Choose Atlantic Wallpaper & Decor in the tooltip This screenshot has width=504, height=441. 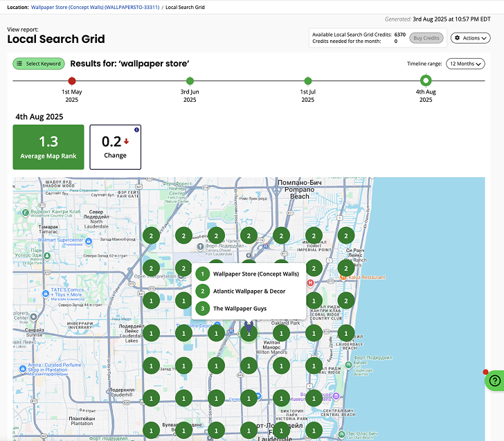point(249,291)
